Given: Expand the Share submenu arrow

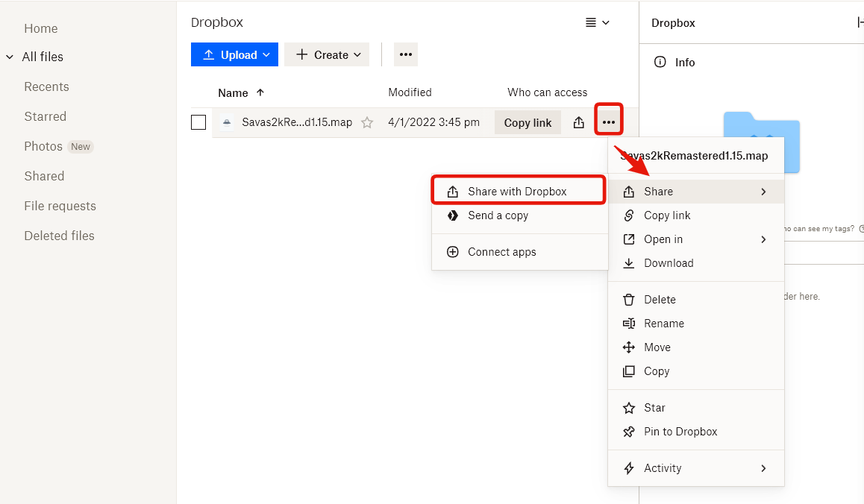Looking at the screenshot, I should 764,192.
